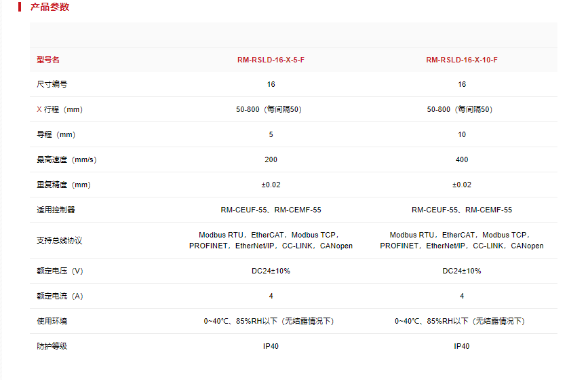
Task: Select the RM-RSLD-16-X-10-F model header
Action: (461, 60)
